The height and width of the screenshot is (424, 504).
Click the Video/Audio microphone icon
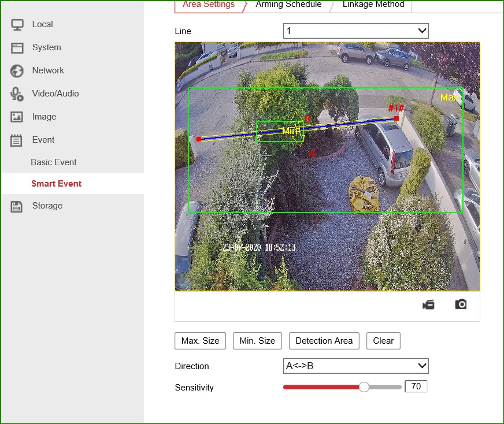[x=17, y=94]
